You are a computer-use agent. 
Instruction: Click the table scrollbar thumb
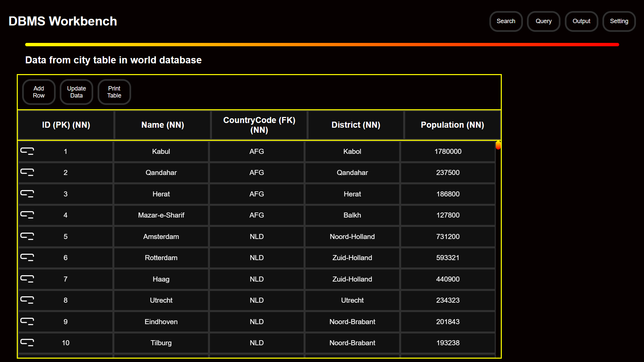(x=498, y=145)
